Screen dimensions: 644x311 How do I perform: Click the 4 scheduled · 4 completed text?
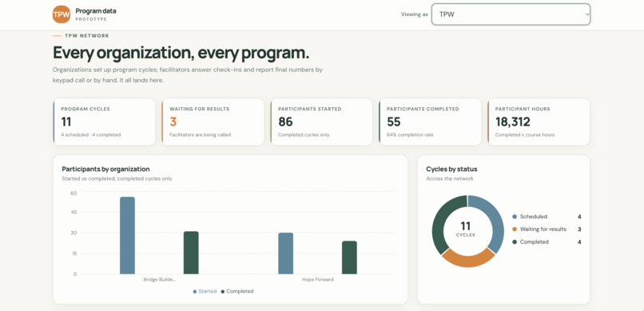(x=91, y=135)
